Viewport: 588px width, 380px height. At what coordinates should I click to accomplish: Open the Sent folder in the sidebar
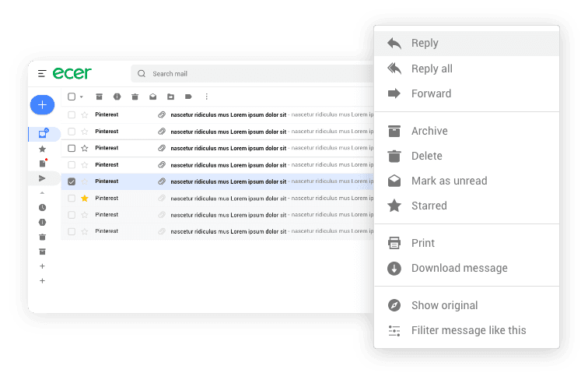click(42, 179)
